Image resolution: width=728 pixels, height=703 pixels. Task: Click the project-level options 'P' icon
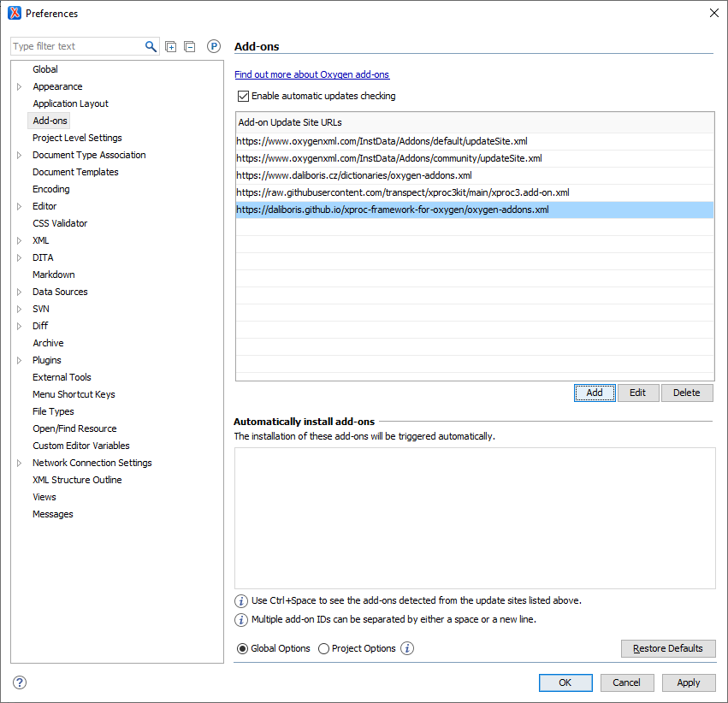[x=214, y=46]
